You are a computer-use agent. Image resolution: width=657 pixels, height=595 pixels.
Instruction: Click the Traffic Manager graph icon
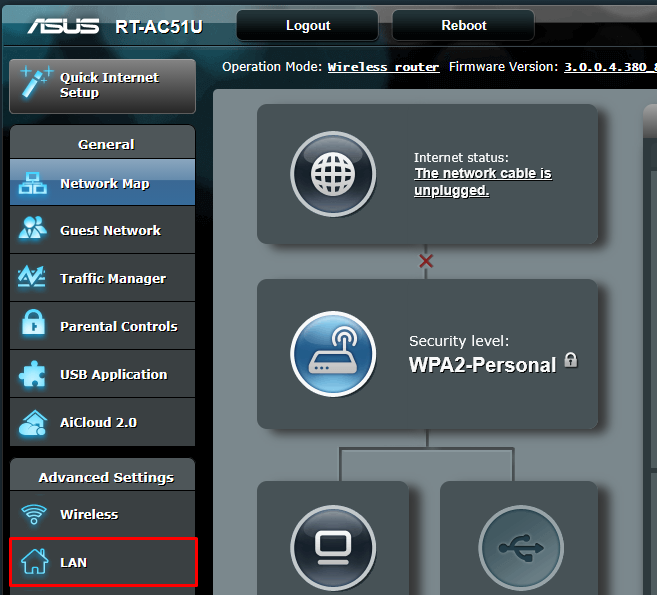tap(32, 277)
